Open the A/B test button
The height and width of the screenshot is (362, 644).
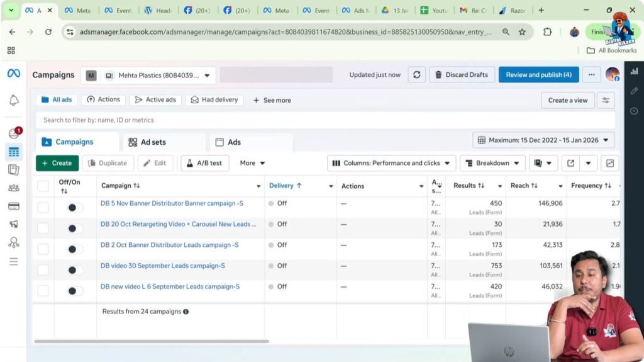(x=204, y=163)
